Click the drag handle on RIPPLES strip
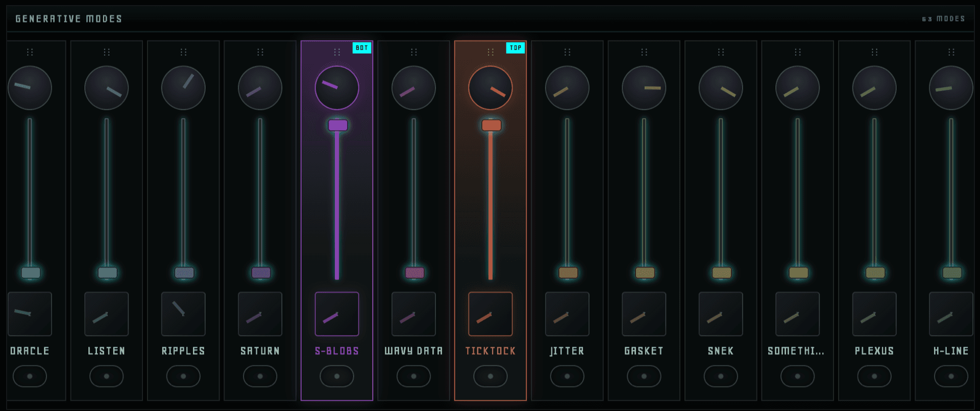 [x=183, y=52]
